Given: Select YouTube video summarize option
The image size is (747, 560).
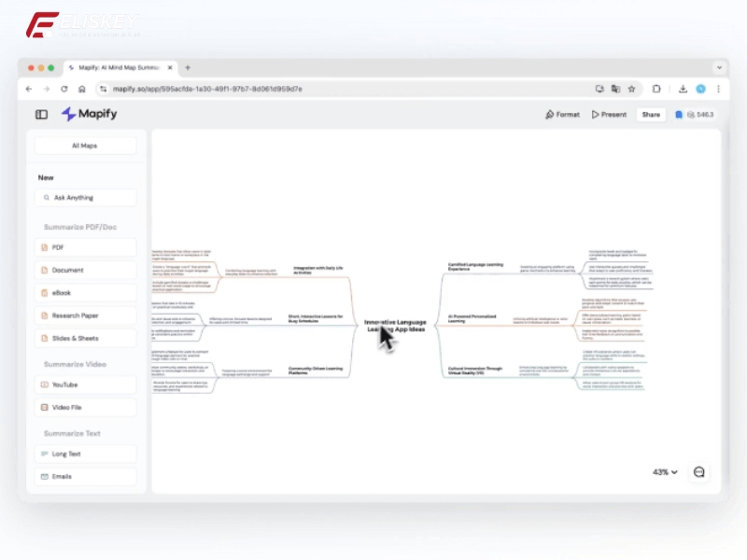Looking at the screenshot, I should [85, 385].
